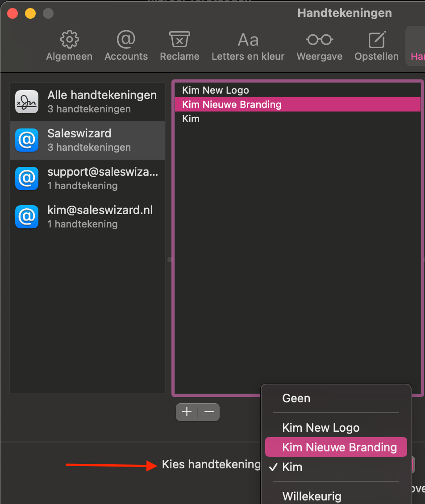The image size is (425, 504).
Task: Open the Opstellen compose icon
Action: [x=376, y=40]
